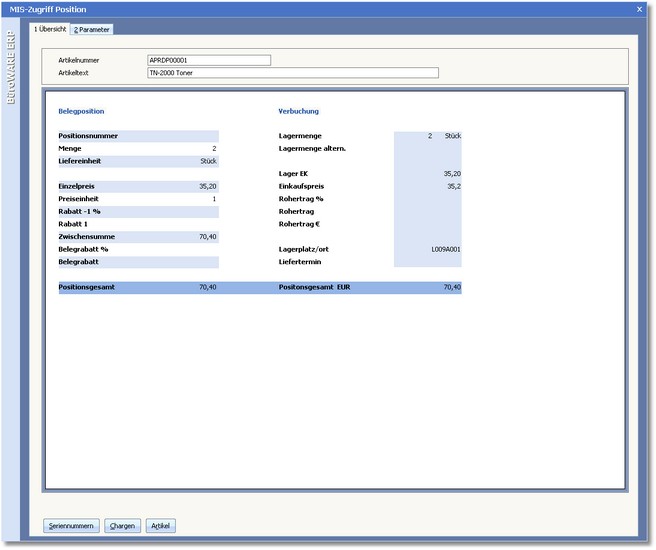Click the Positonsgesamt EUR value
This screenshot has width=656, height=550.
tap(428, 288)
